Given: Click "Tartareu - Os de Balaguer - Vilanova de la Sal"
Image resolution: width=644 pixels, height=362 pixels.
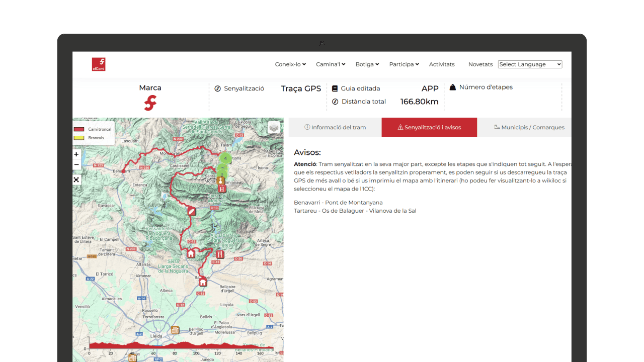Looking at the screenshot, I should point(355,211).
